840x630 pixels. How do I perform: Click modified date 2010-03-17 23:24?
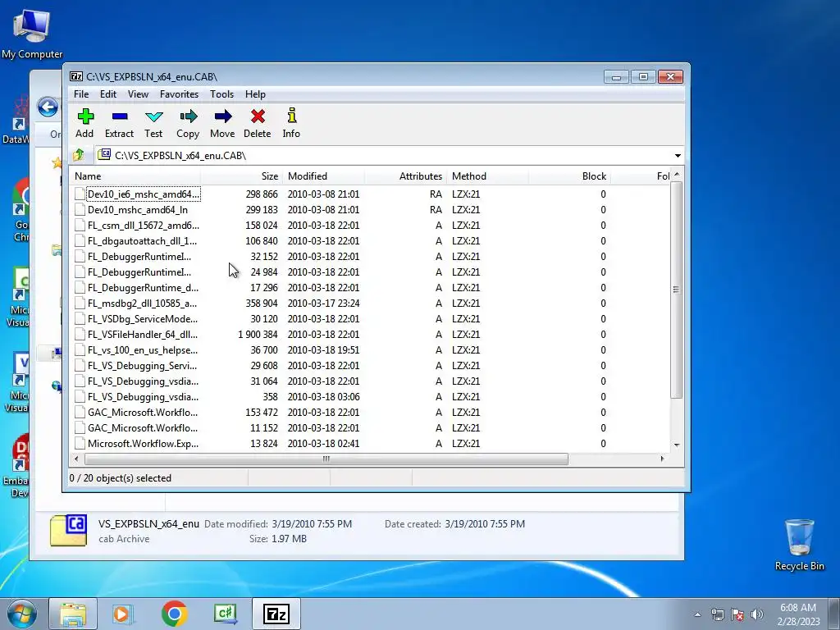point(323,304)
